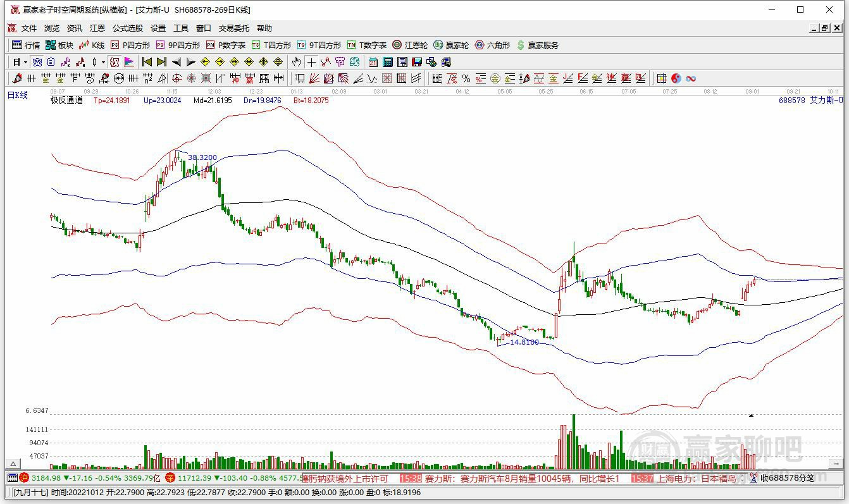This screenshot has width=849, height=504.
Task: Open the P数字表 tool
Action: point(226,45)
